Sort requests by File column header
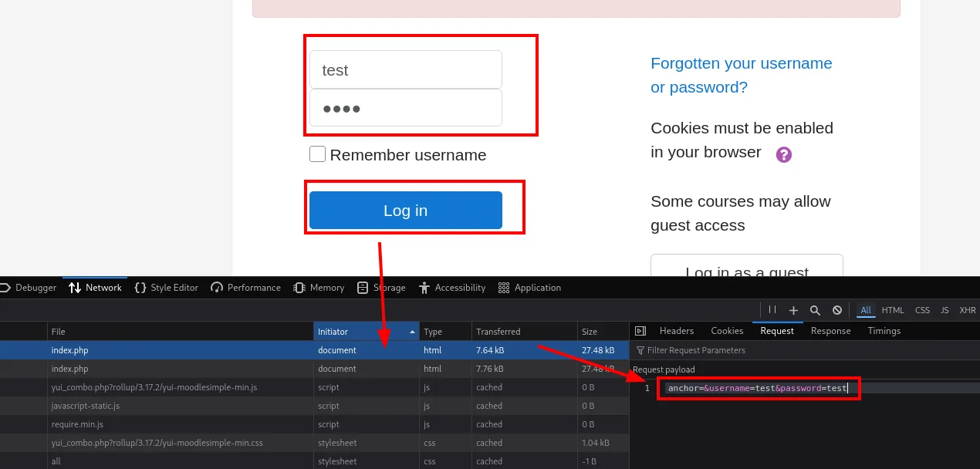 point(180,332)
